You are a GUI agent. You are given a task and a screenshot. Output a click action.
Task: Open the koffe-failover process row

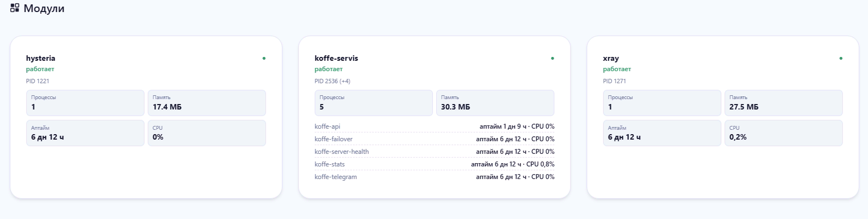[435, 139]
